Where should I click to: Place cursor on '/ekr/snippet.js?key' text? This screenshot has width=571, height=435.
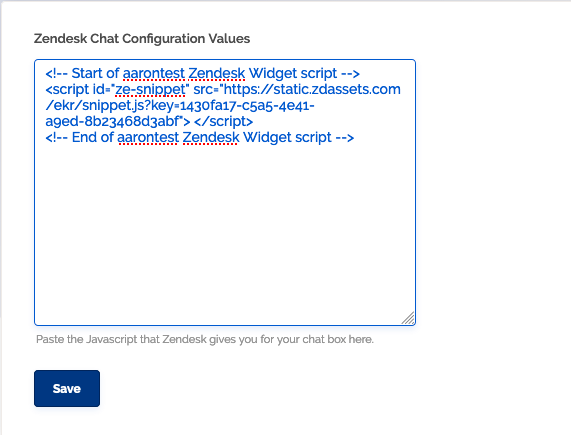pos(109,106)
